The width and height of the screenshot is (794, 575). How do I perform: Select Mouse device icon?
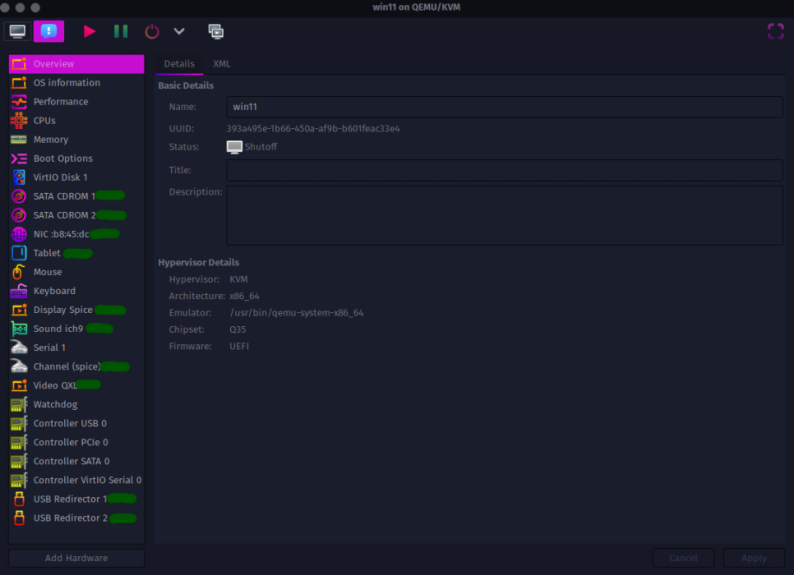click(x=19, y=272)
